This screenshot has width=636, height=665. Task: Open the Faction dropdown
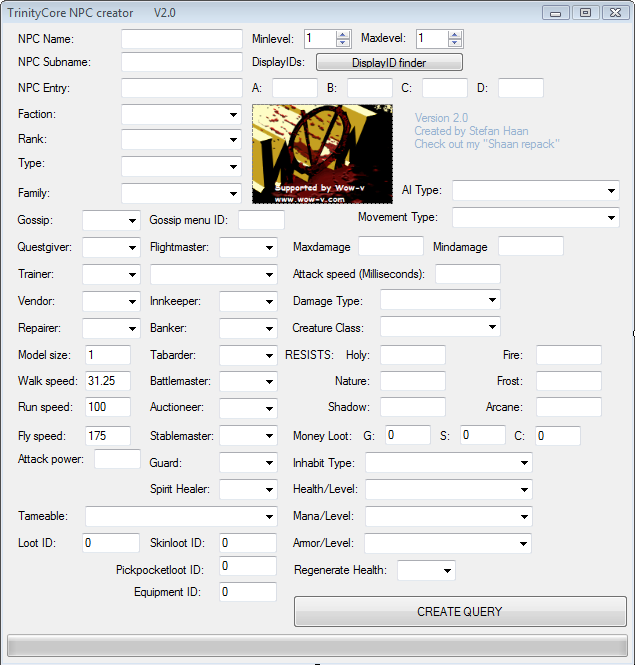(x=181, y=115)
